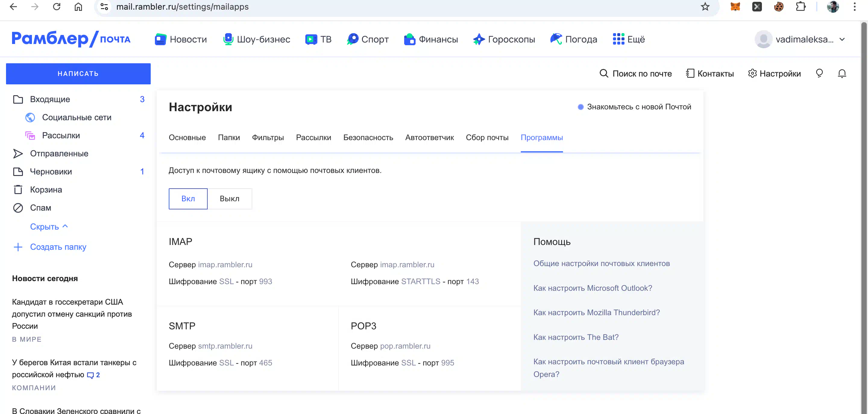This screenshot has height=414, width=868.
Task: Reload the page with the refresh icon
Action: (57, 7)
